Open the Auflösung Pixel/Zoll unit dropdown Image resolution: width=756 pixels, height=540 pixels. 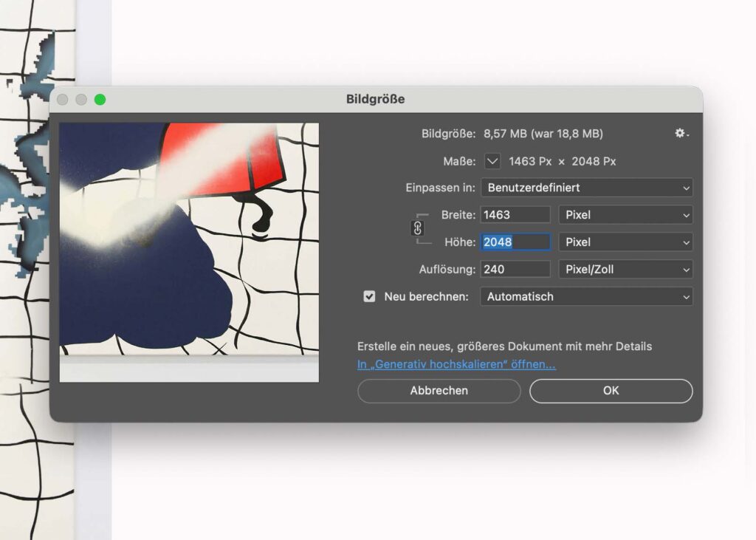[625, 270]
